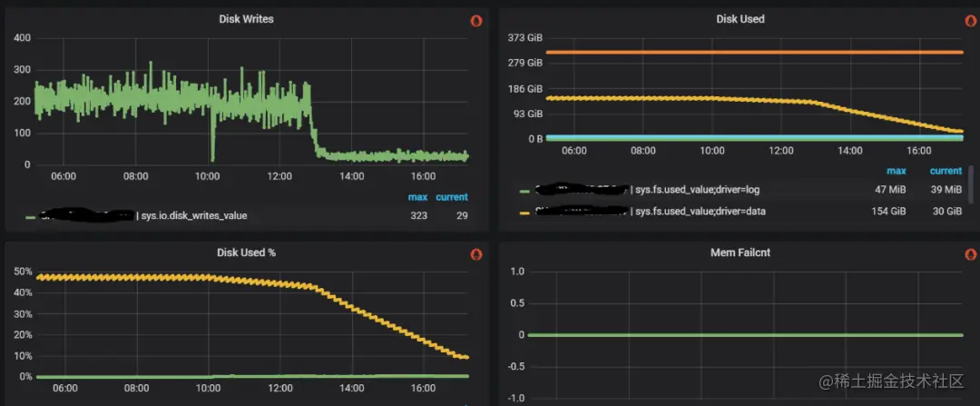Open the Mem Failcnt panel title menu
The image size is (980, 406).
740,253
